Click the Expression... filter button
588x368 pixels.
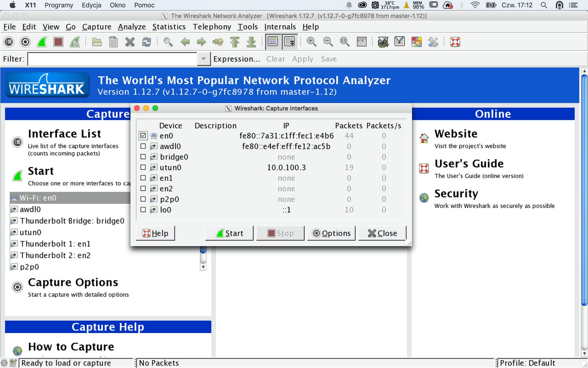click(237, 59)
